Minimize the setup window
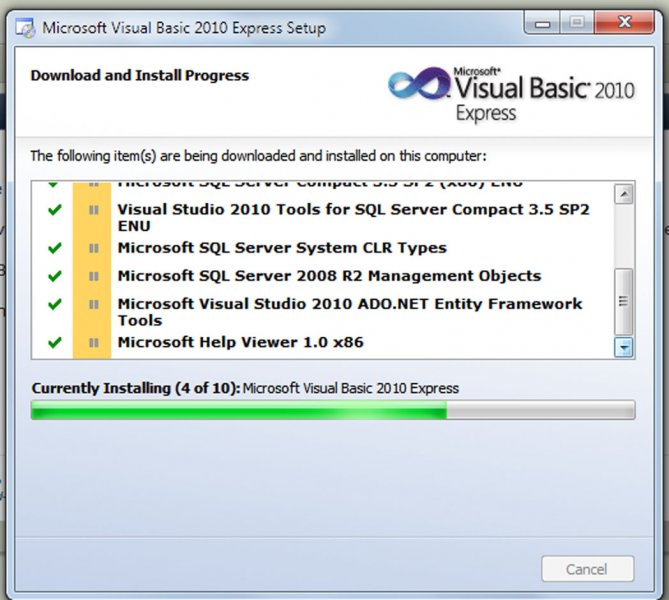 542,23
